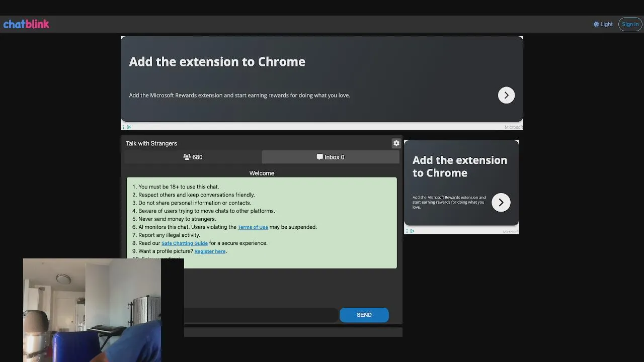Click the people icon beside 680
Screen dimensions: 644x362
187,157
